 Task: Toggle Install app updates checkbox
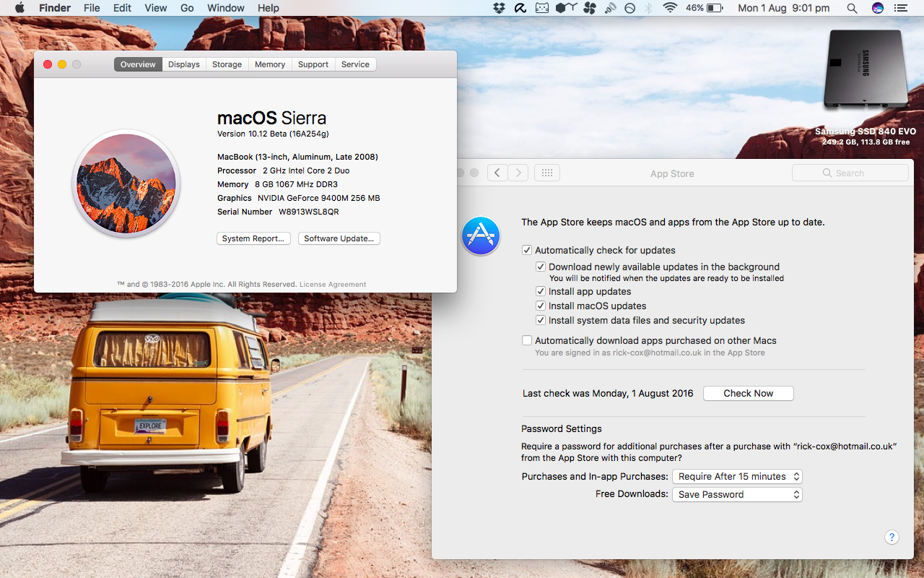pyautogui.click(x=541, y=291)
